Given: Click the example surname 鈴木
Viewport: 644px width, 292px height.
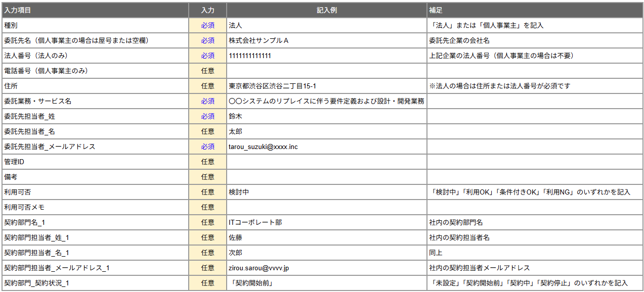Looking at the screenshot, I should click(x=235, y=116).
